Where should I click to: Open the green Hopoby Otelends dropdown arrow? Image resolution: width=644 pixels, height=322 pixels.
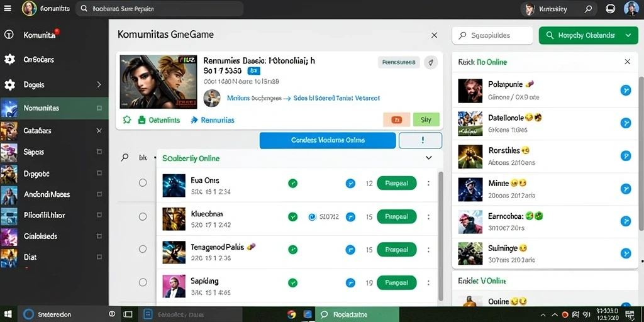click(628, 35)
